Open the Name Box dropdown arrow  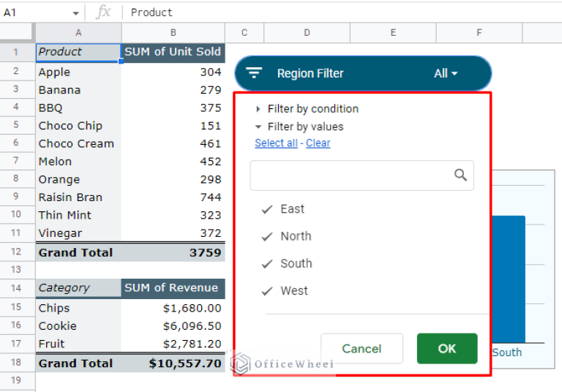75,13
